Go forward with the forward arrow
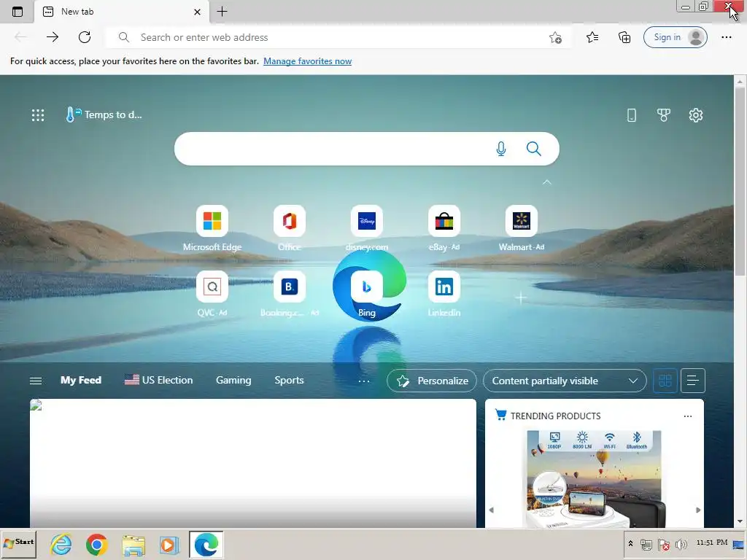 point(53,37)
